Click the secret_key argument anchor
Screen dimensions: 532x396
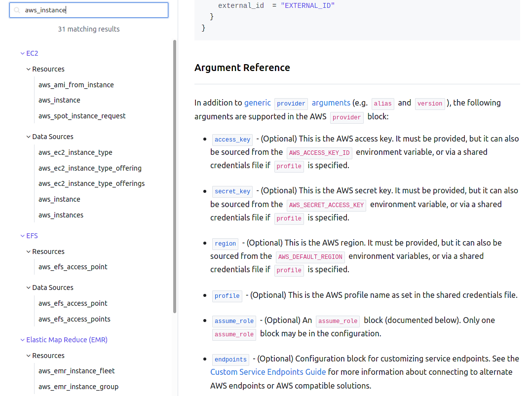click(232, 191)
